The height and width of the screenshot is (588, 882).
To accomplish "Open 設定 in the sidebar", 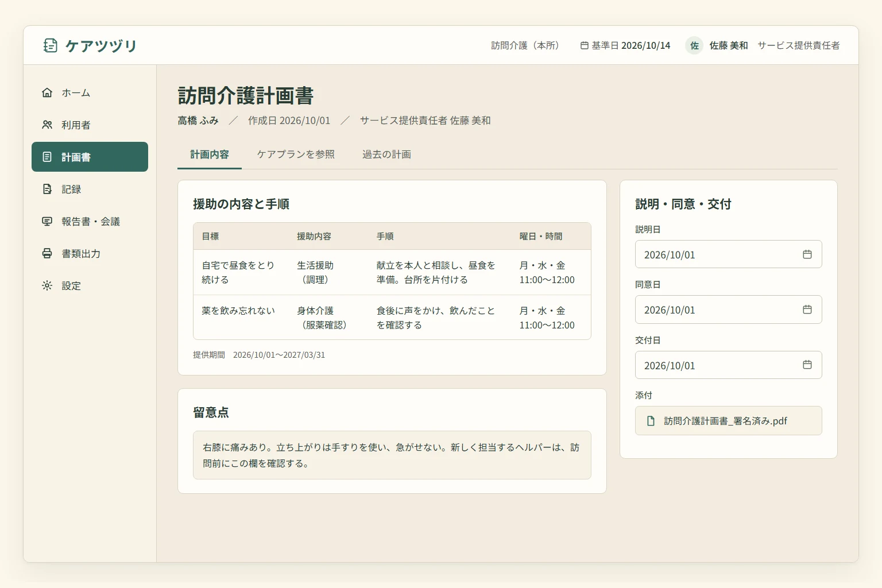I will pos(90,285).
